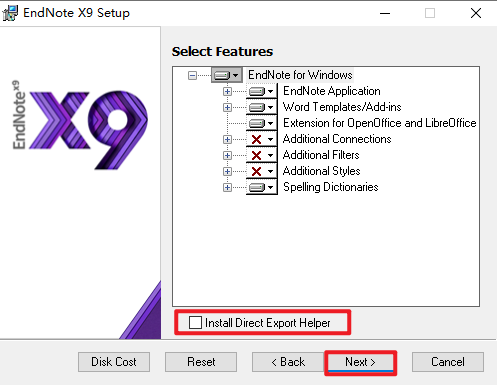497x385 pixels.
Task: Select the EndNote Application feature label
Action: 332,91
